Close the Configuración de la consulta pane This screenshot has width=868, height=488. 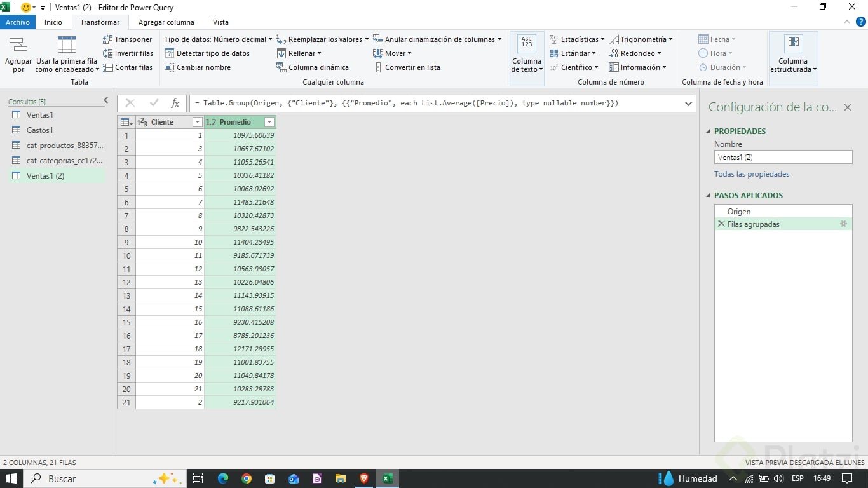point(847,107)
